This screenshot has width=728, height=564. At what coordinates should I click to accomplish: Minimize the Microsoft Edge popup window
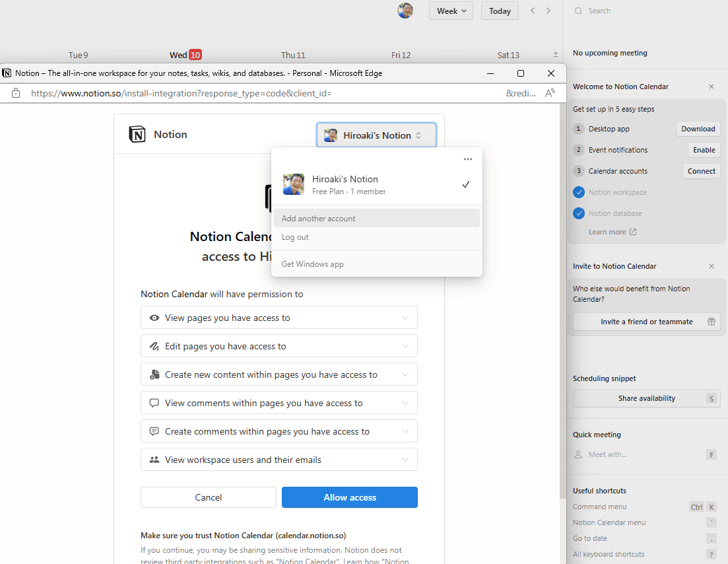[490, 73]
